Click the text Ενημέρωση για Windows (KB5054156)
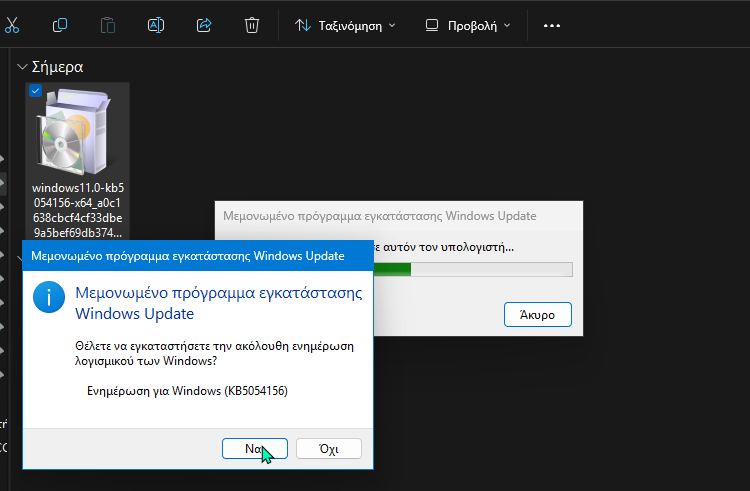Screen dimensions: 750x491 click(x=187, y=391)
